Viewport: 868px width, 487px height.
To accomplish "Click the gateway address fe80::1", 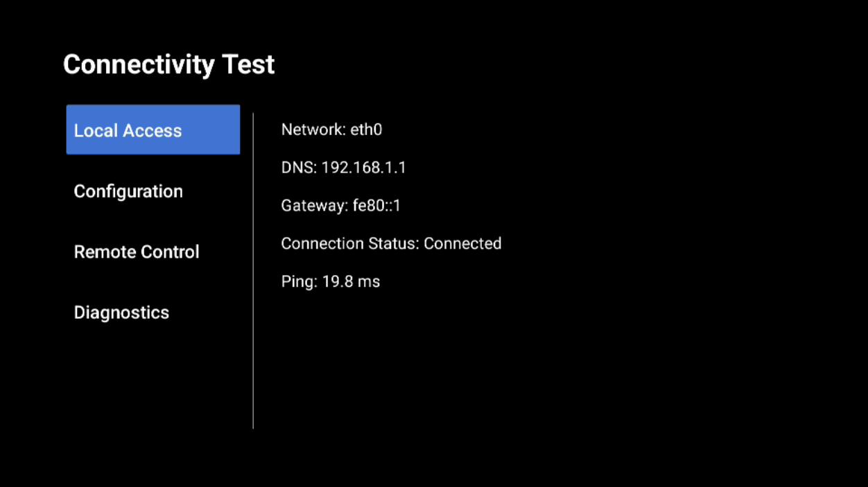I will click(377, 206).
